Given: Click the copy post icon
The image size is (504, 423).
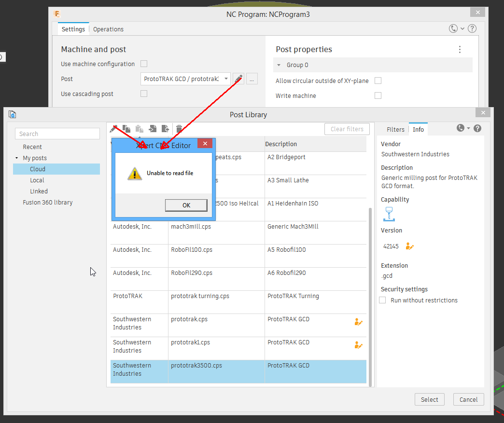Looking at the screenshot, I should coord(126,129).
